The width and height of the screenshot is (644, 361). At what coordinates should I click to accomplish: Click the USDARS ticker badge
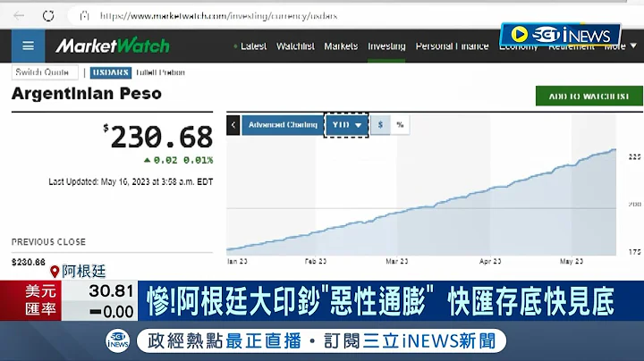(111, 72)
